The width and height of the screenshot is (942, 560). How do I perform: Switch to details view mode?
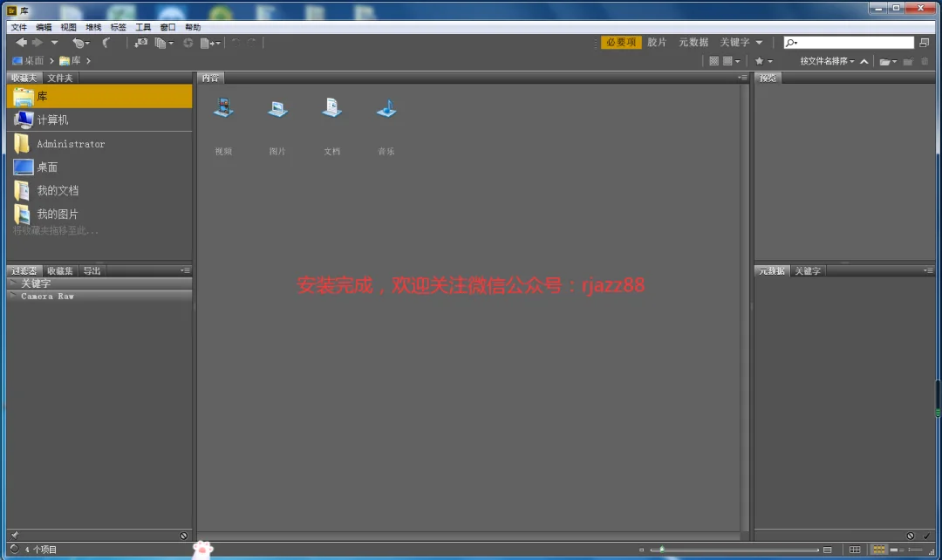tap(898, 550)
